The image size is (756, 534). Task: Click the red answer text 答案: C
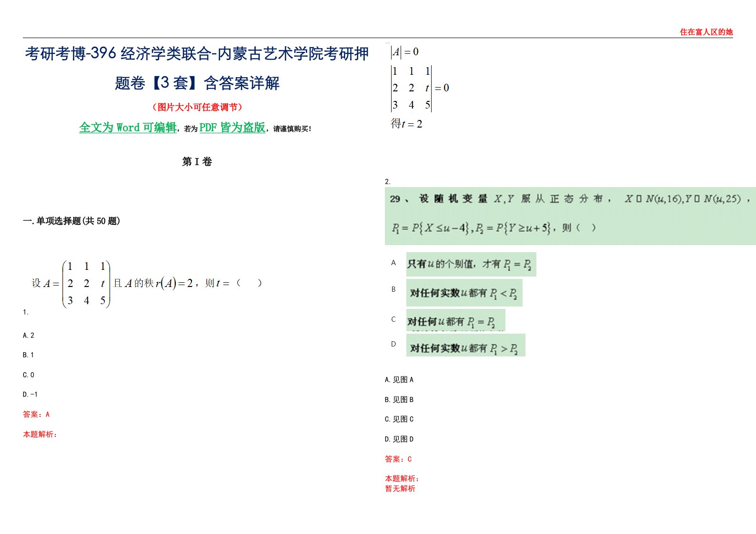point(398,459)
